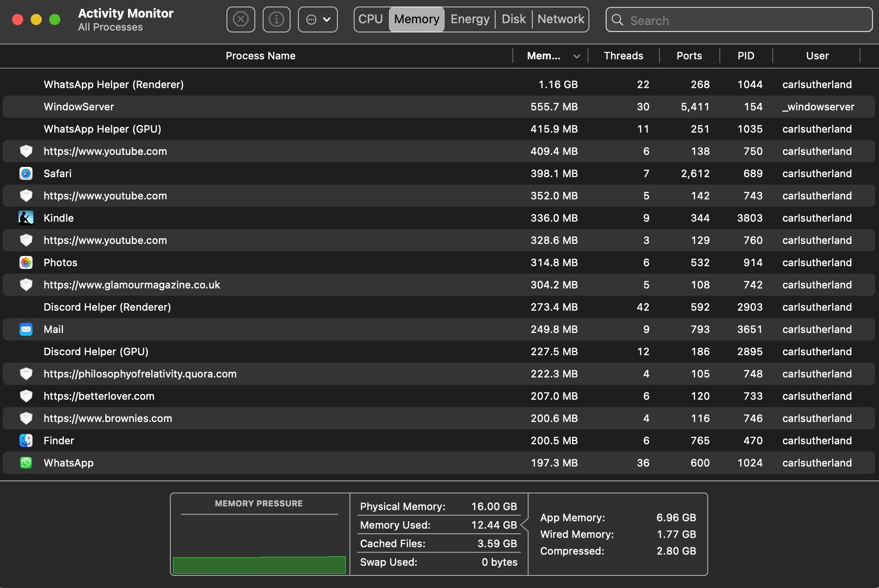Click shield icon beside betterlover.com

(x=26, y=396)
